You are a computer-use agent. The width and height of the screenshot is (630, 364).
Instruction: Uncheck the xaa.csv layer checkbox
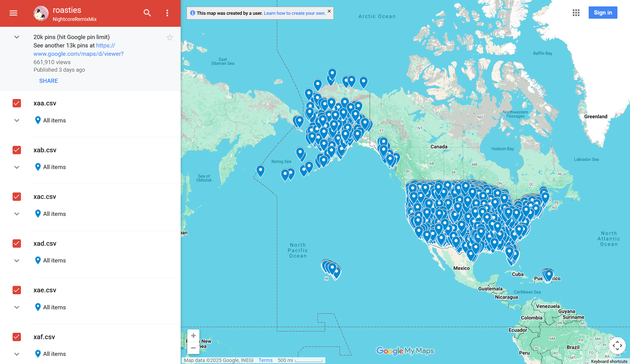click(x=17, y=103)
